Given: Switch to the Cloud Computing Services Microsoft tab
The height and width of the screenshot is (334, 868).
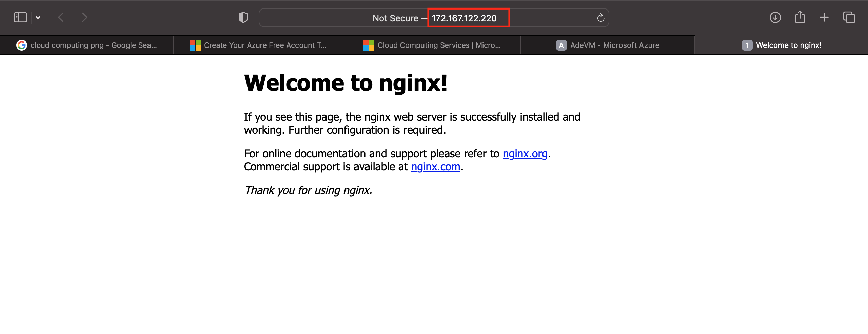Looking at the screenshot, I should pos(434,45).
